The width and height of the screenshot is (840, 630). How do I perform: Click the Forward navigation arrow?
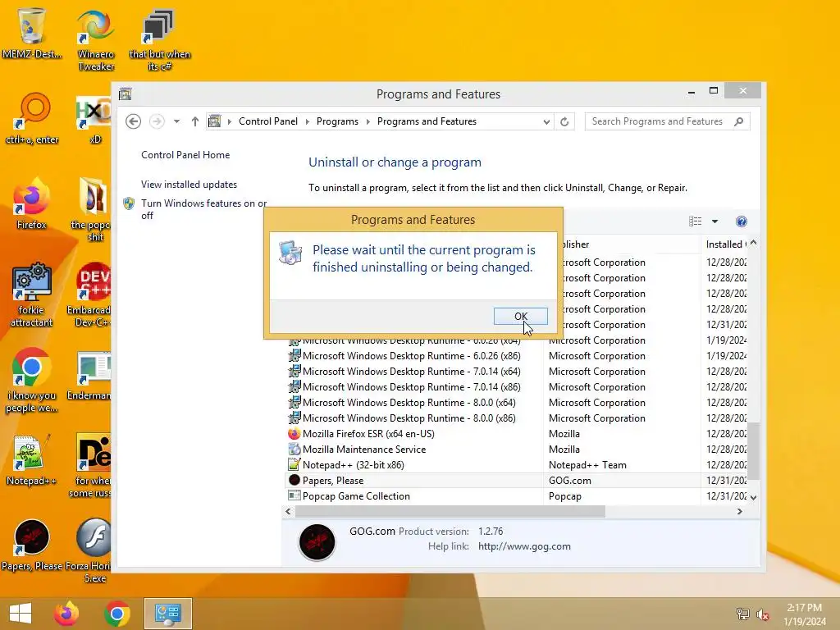(x=157, y=121)
